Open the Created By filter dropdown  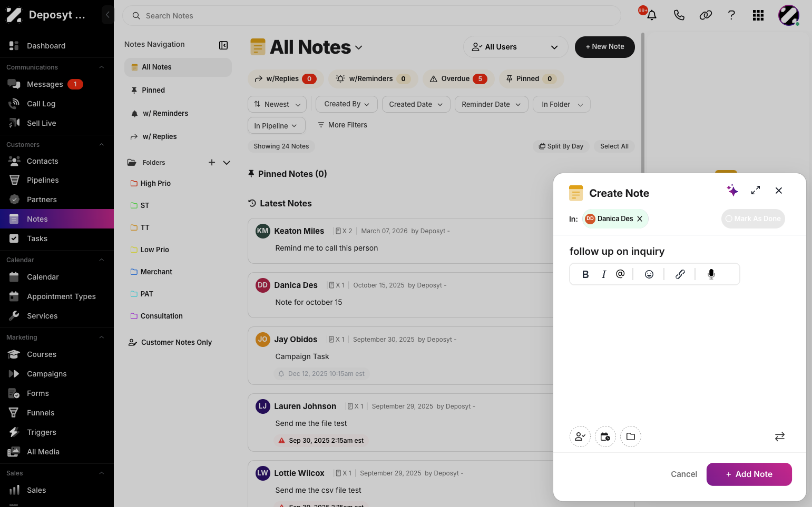(x=347, y=104)
